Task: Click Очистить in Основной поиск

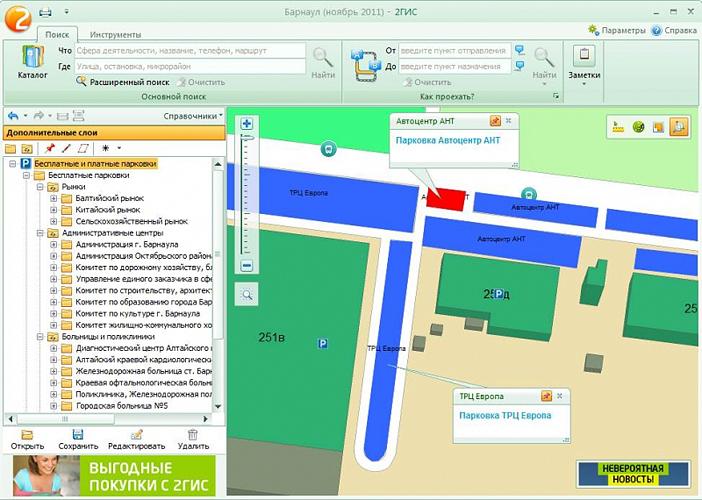Action: pyautogui.click(x=201, y=82)
